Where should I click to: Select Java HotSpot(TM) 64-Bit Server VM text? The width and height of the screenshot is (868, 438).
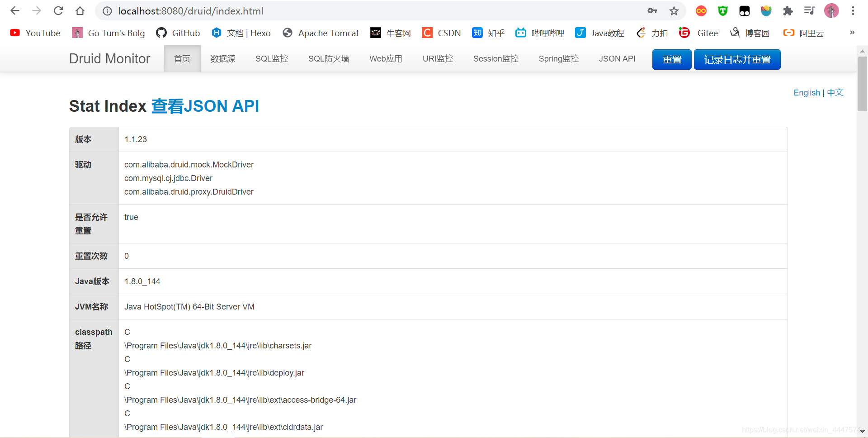(189, 307)
